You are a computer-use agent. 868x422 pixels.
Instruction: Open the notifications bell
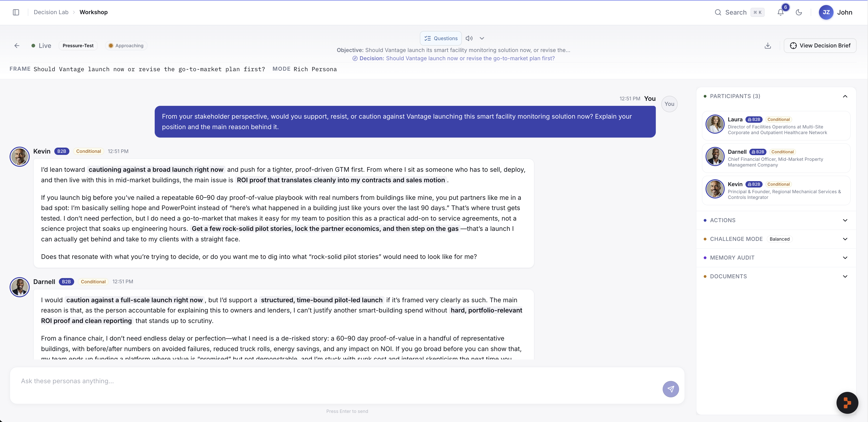(780, 13)
